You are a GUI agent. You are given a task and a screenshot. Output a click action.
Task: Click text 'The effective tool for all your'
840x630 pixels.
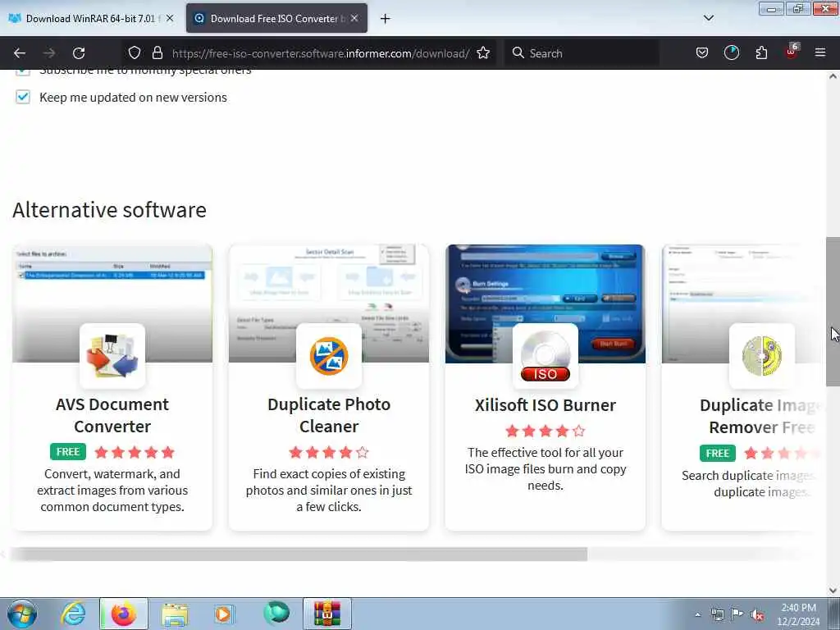pos(546,452)
